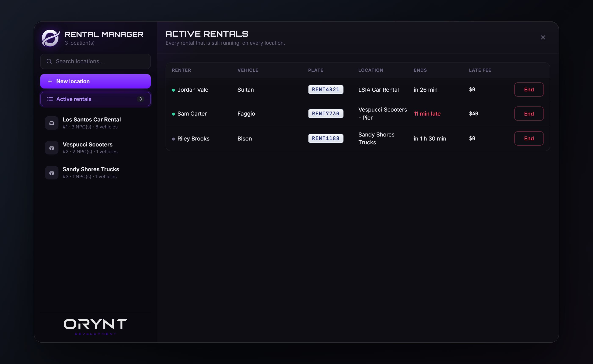593x364 pixels.
Task: Close the Rental Manager panel
Action: (x=543, y=37)
